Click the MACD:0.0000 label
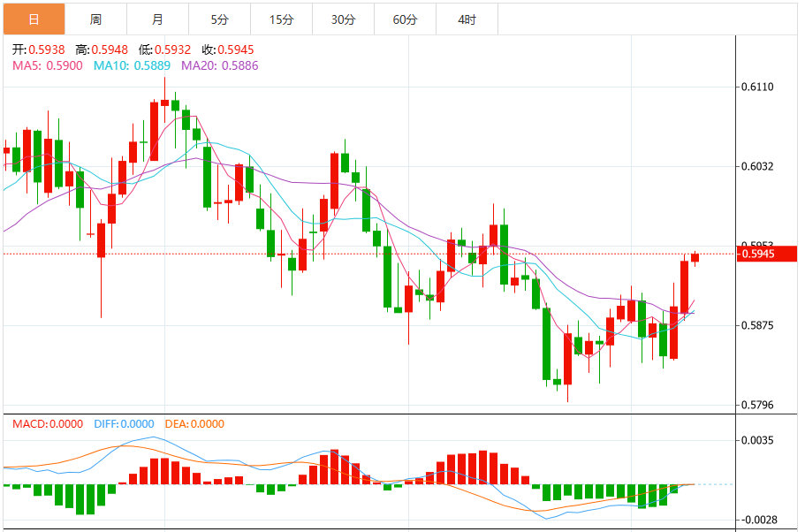The width and height of the screenshot is (805, 532). tap(48, 424)
